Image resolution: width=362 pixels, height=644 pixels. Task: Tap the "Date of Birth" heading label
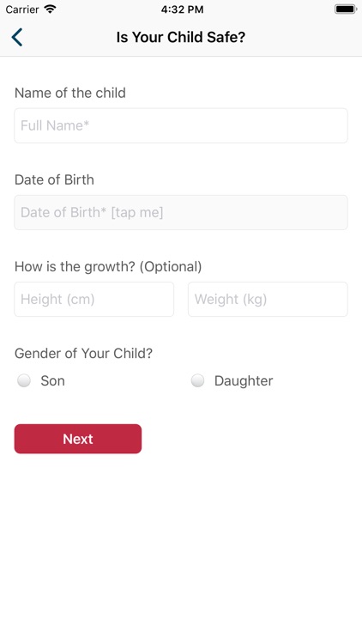click(x=54, y=179)
